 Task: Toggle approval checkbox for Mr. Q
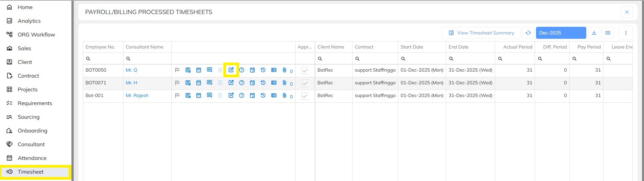tap(305, 71)
